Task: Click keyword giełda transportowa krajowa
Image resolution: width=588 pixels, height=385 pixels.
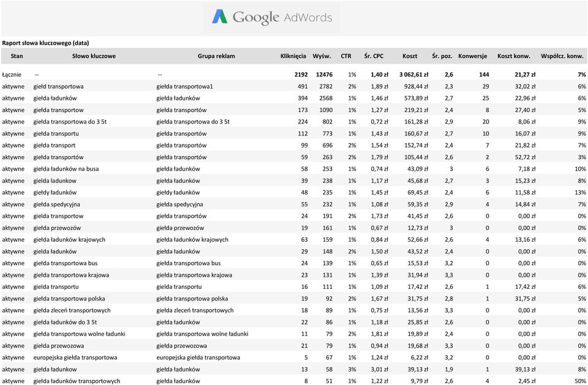Action: 71,275
